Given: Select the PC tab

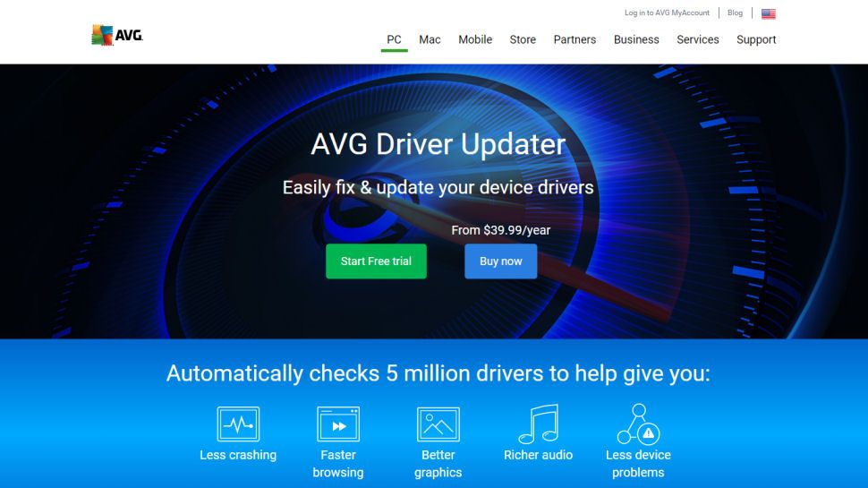Looking at the screenshot, I should click(x=394, y=40).
